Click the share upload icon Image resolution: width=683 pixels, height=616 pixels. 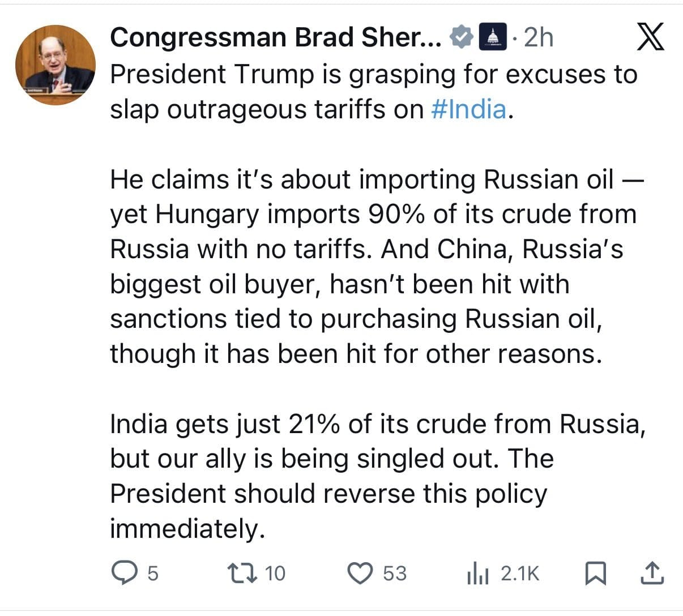click(x=652, y=573)
